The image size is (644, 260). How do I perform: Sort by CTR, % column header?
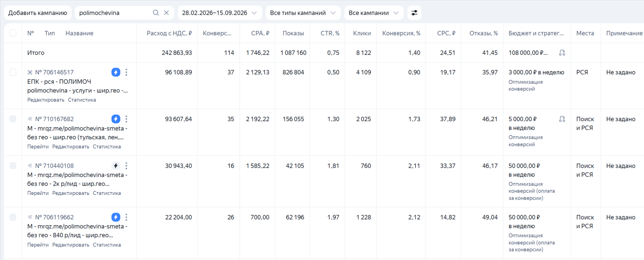[x=330, y=33]
